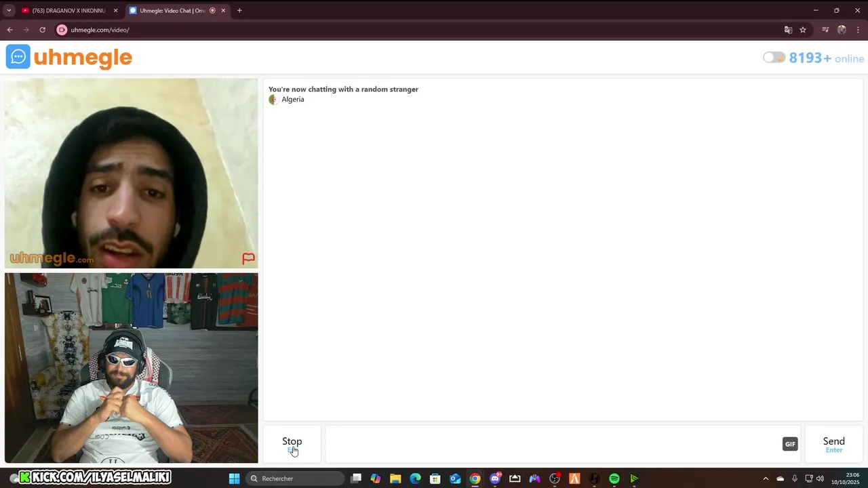
Task: Go back in browser history
Action: 9,30
